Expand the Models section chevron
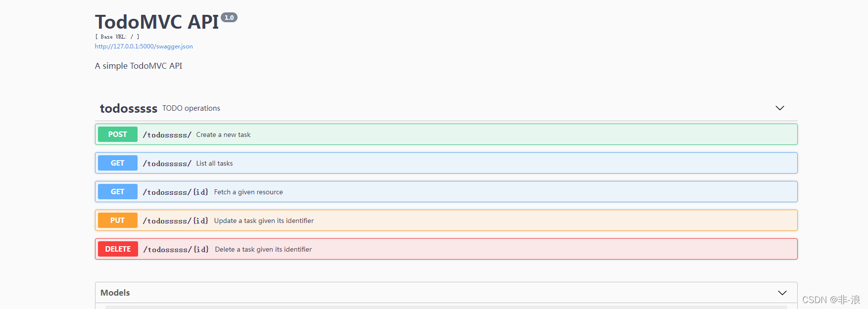The image size is (868, 309). (x=782, y=293)
